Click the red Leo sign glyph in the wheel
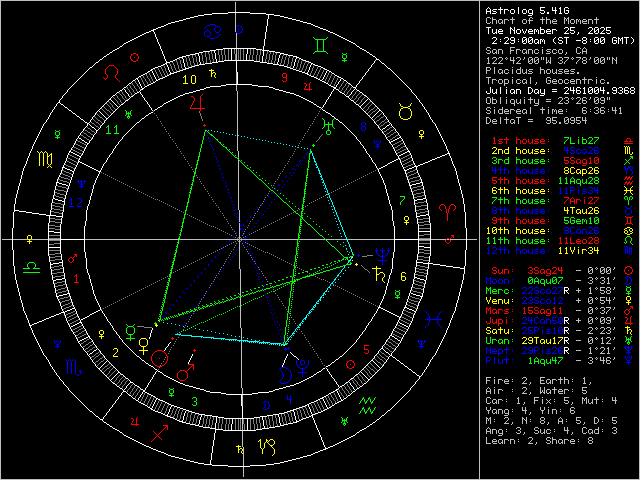 (x=112, y=73)
